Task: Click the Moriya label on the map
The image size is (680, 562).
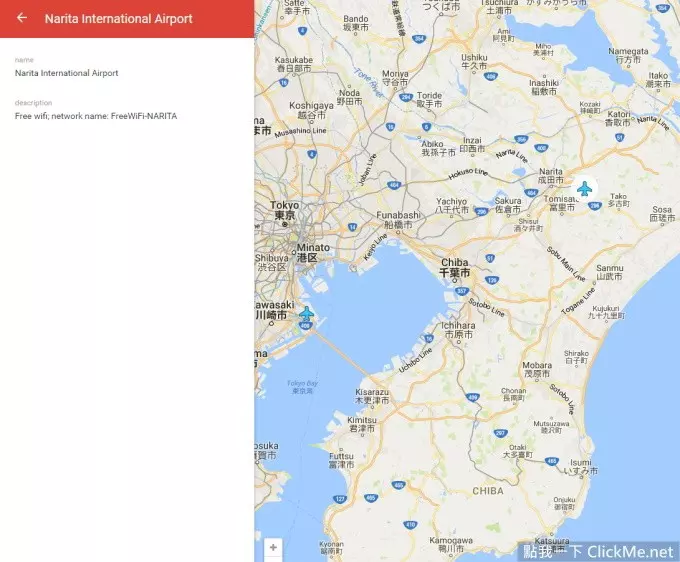Action: pos(395,78)
